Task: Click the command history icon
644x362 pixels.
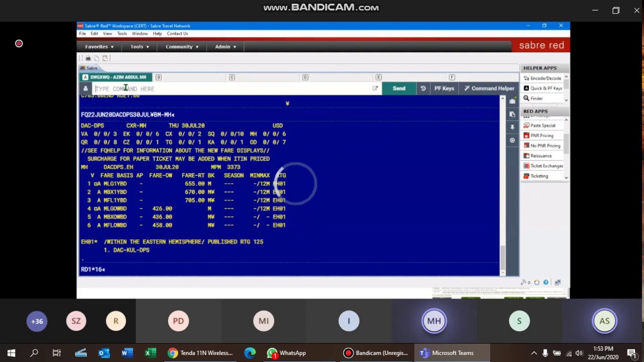Action: pos(423,88)
